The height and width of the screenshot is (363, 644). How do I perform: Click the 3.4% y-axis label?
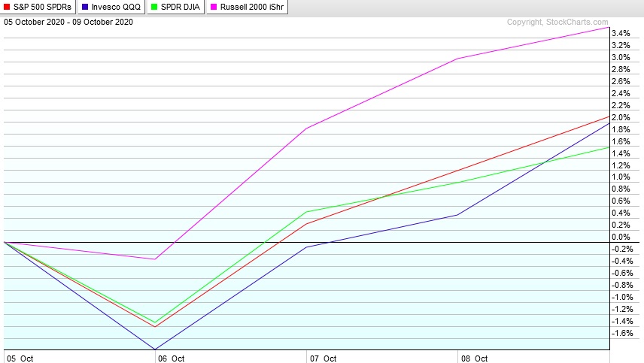[x=621, y=33]
